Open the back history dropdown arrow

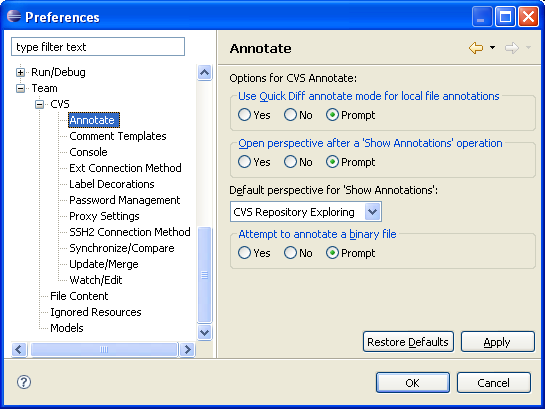(x=492, y=48)
